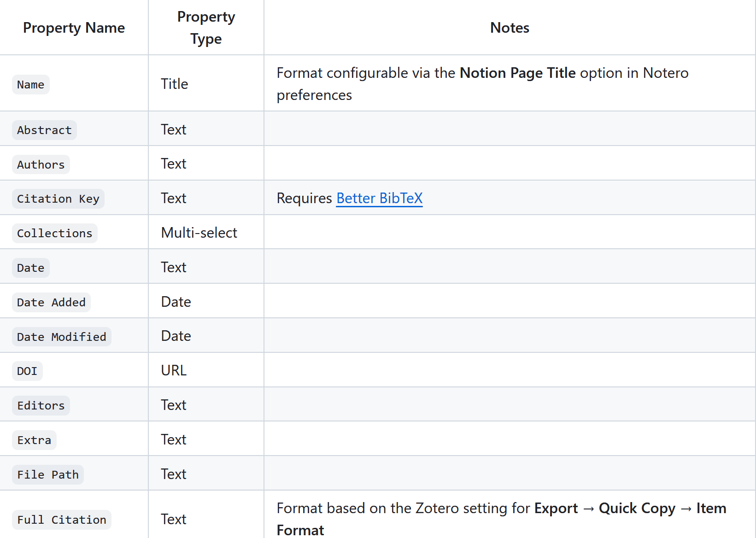The image size is (756, 538).
Task: Click the Date Modified property label
Action: click(62, 337)
